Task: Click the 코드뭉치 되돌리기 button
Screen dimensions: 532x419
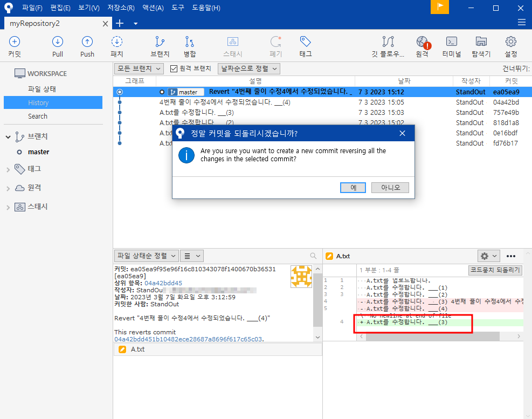Action: coord(495,270)
